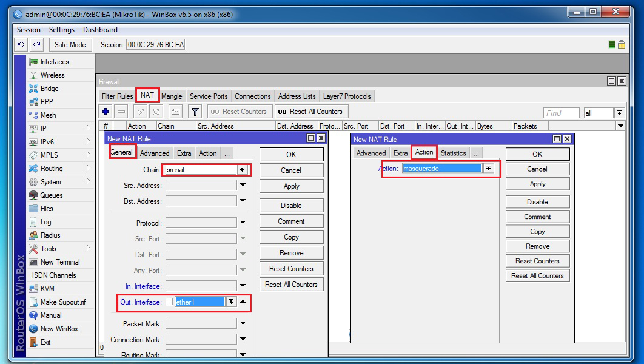Open the Action dropdown showing masquerade
Screen dimensions: 644x364
pyautogui.click(x=488, y=169)
